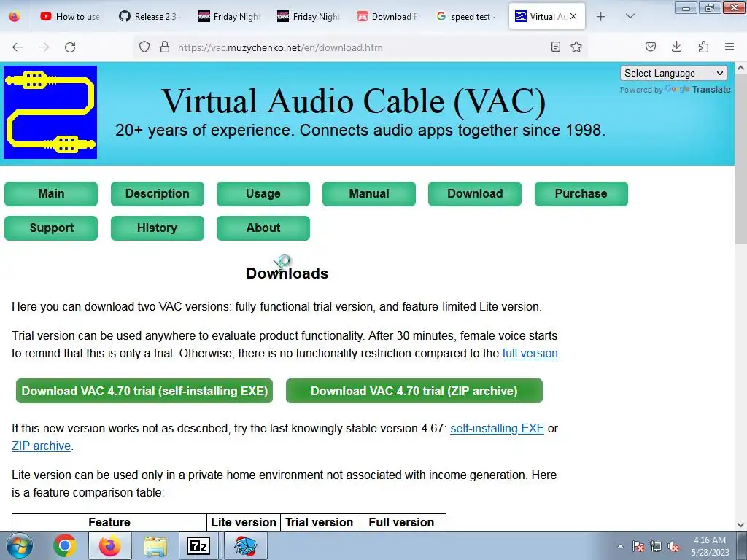The width and height of the screenshot is (747, 560).
Task: Switch to the first Friday Night tab
Action: point(229,16)
